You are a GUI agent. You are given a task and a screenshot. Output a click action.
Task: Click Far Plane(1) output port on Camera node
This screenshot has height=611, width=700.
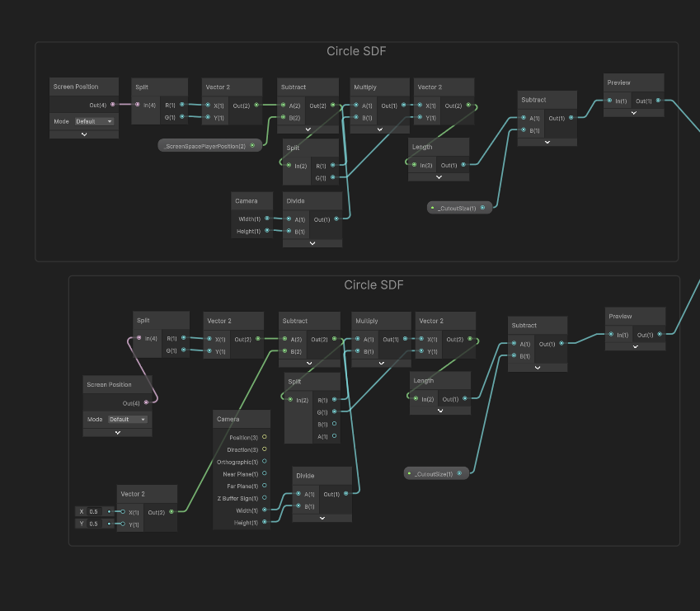264,486
